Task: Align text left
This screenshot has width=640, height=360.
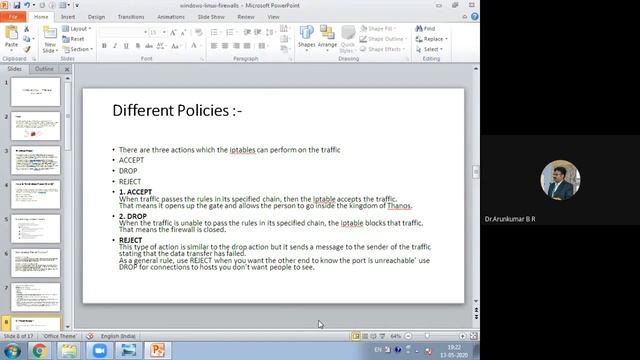Action: pos(214,46)
